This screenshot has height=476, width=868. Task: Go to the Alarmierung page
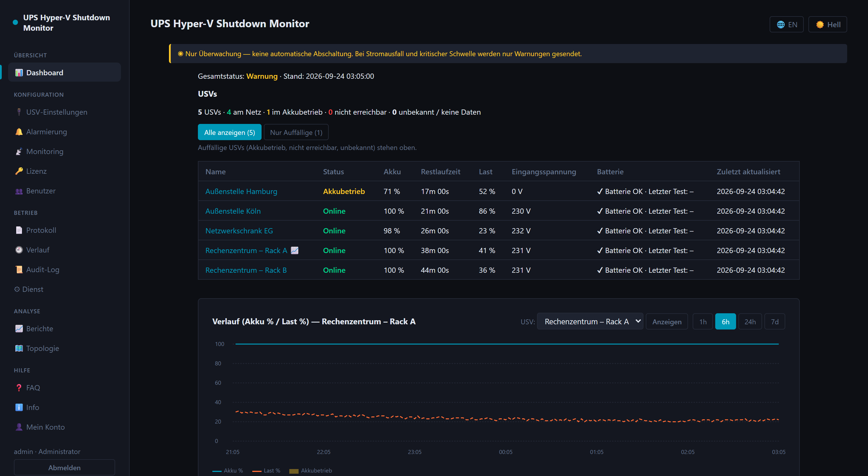point(64,132)
